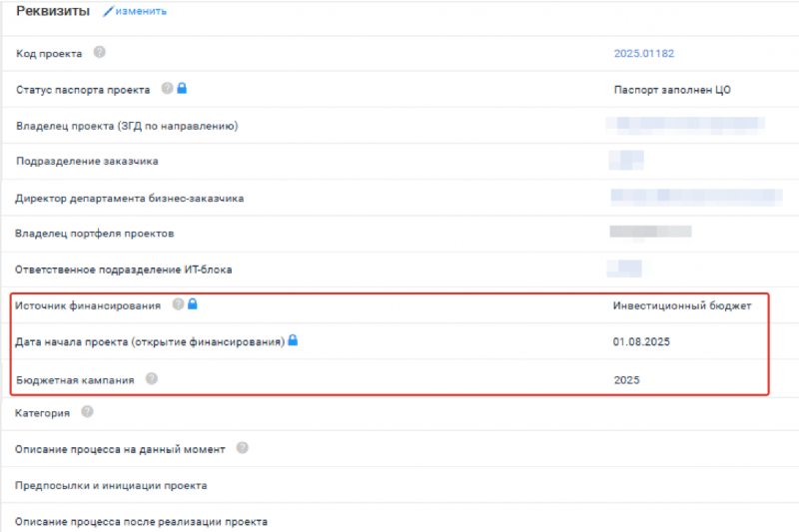Screen dimensions: 799x532
Task: Click the start date value 01.08.2025
Action: (641, 341)
